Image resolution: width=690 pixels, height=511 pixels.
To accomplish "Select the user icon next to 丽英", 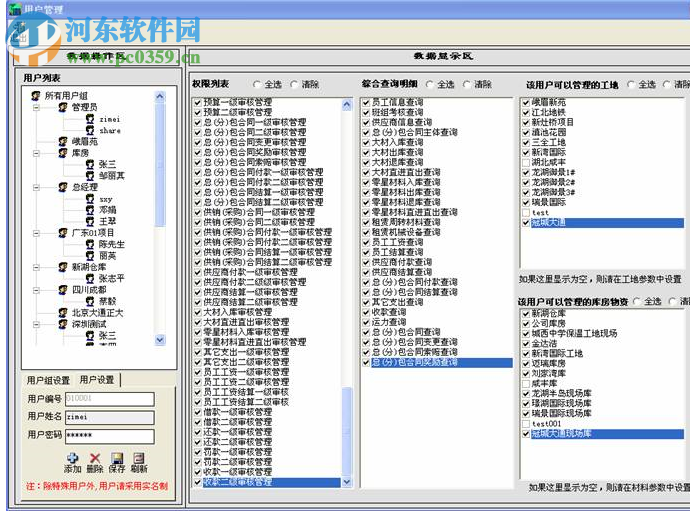I will click(x=90, y=256).
